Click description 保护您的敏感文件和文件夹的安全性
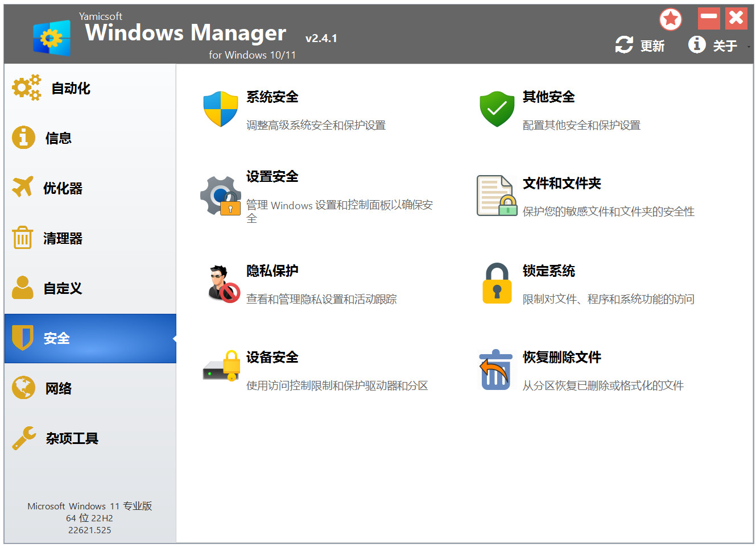 click(609, 211)
